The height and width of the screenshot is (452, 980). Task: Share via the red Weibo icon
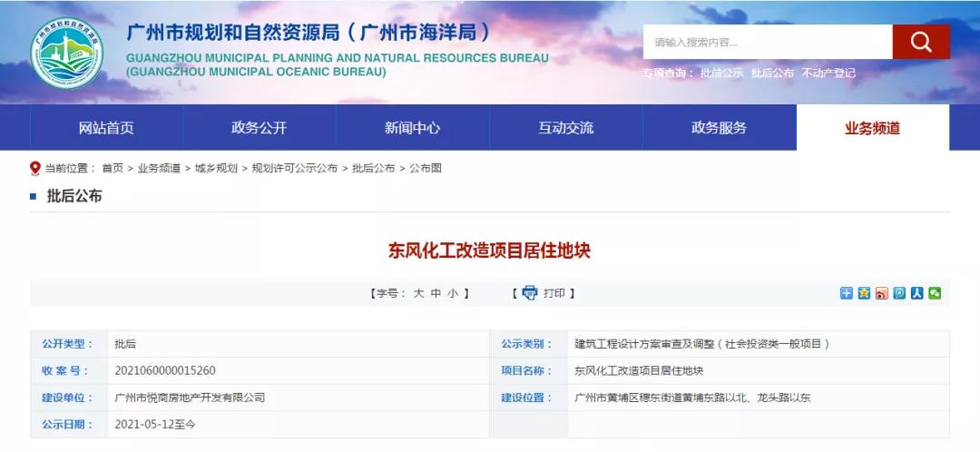[881, 293]
